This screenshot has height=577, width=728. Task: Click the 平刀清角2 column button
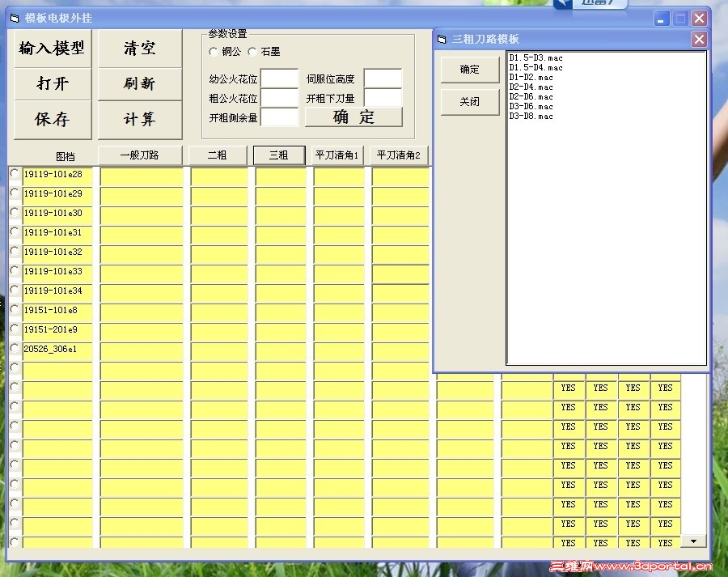(398, 155)
